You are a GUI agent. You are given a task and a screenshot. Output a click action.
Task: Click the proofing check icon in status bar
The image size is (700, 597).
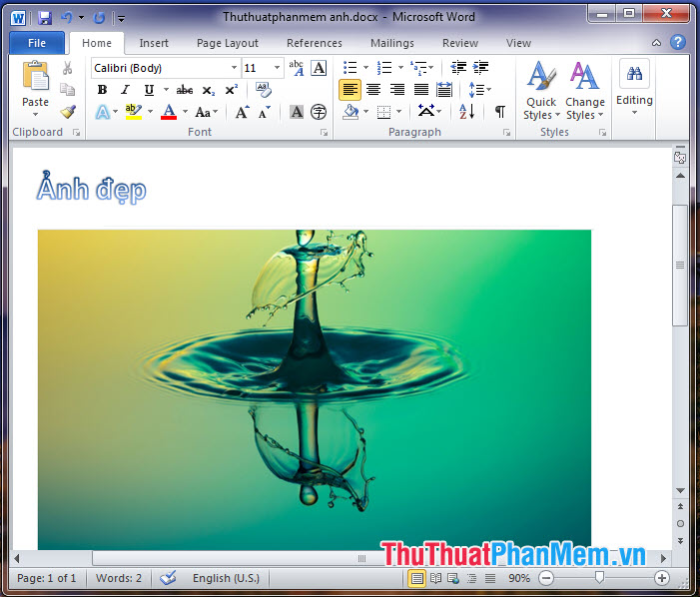[x=169, y=578]
